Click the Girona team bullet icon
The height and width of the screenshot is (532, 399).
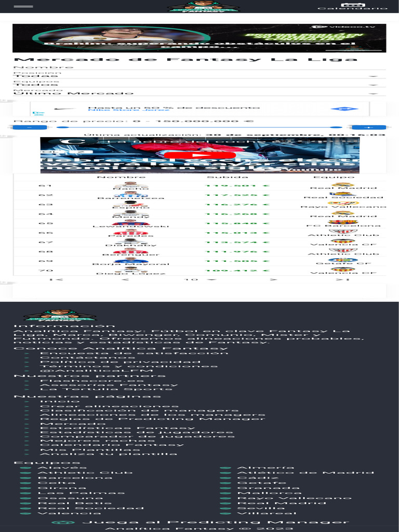[25, 488]
